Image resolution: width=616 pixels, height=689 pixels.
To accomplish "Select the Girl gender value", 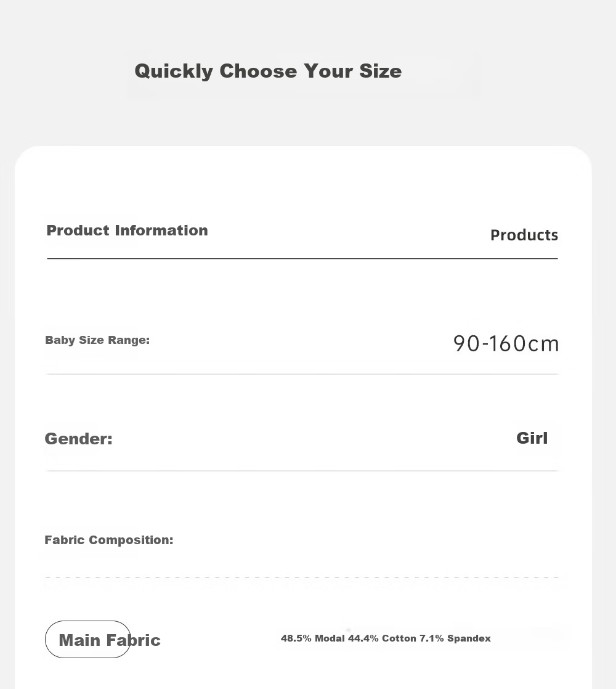I will click(x=532, y=438).
